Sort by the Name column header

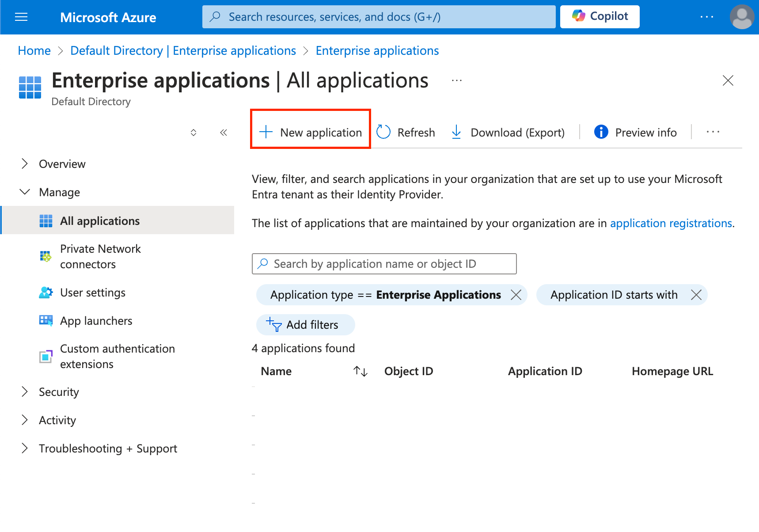[276, 371]
